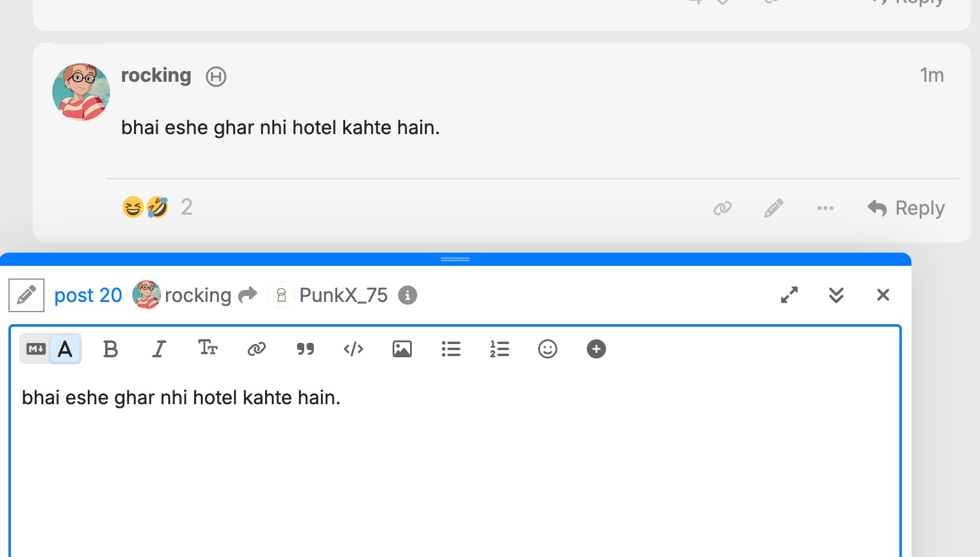This screenshot has height=557, width=980.
Task: Insert a hyperlink in composer
Action: coord(257,349)
